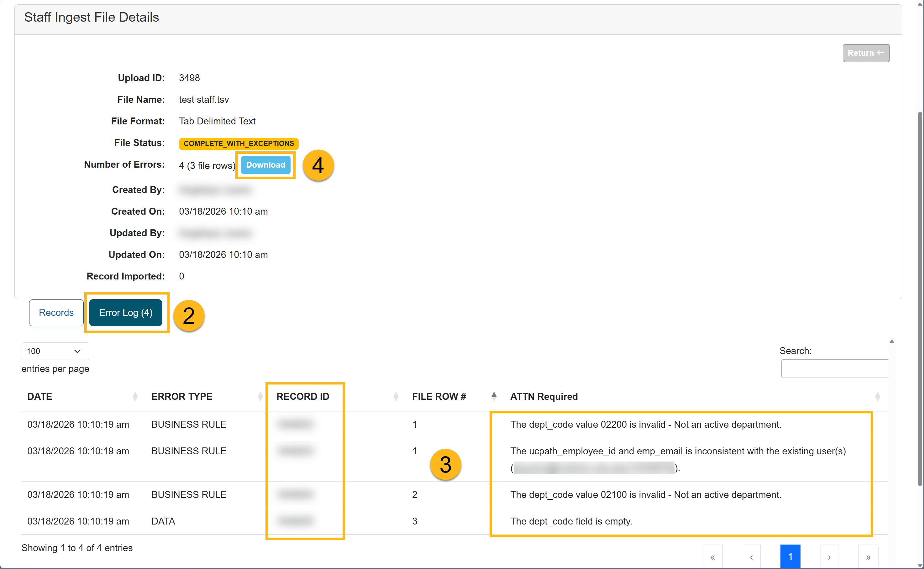Select page 1 in pagination
Viewport: 924px width, 569px height.
click(790, 556)
